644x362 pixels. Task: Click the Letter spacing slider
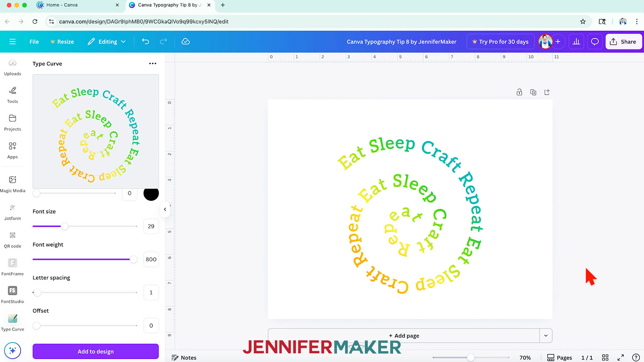tap(85, 292)
